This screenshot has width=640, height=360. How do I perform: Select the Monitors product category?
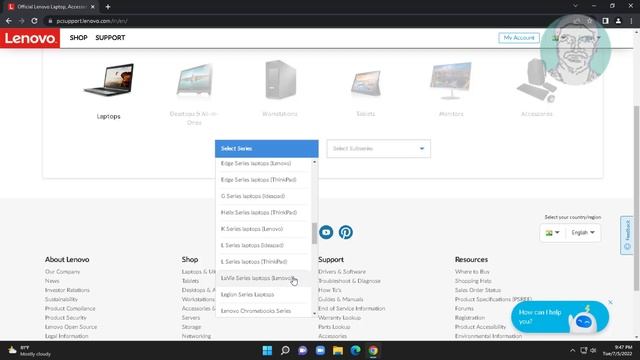[x=451, y=89]
